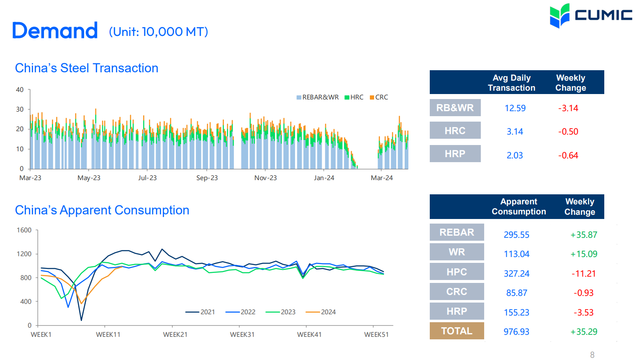Click the Avg Daily Transaction column header
Image resolution: width=639 pixels, height=364 pixels.
tap(511, 83)
